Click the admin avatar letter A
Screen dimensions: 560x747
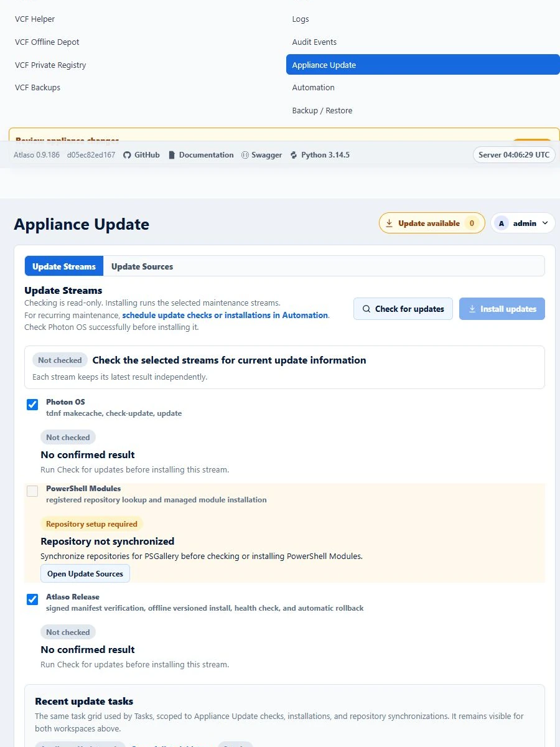point(502,223)
